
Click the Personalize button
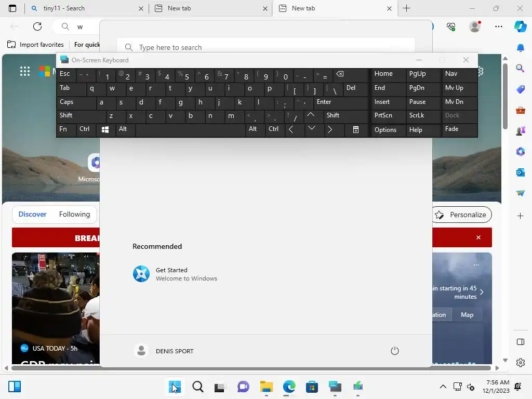tap(461, 215)
